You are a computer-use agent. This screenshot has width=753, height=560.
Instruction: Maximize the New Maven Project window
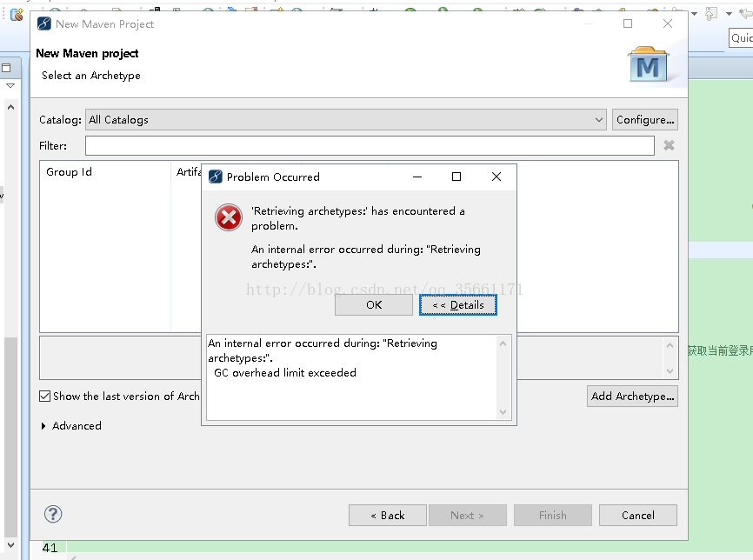pyautogui.click(x=628, y=23)
